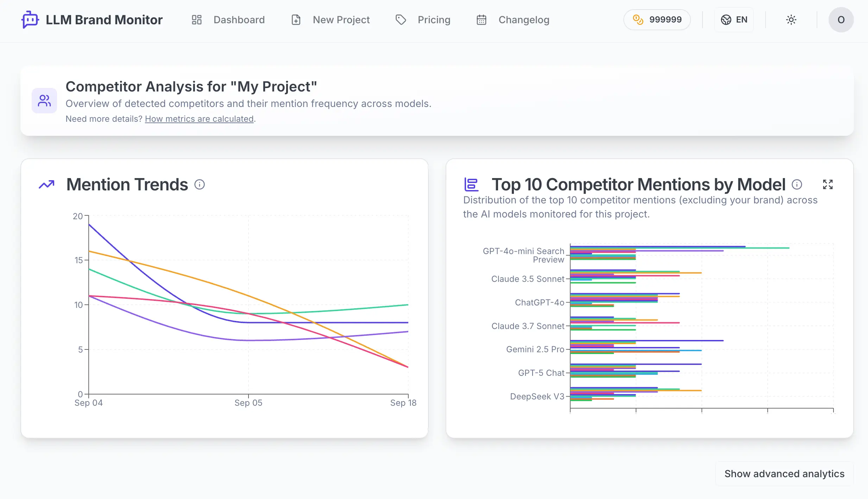This screenshot has width=868, height=499.
Task: Click the Changelog calendar icon
Action: [482, 20]
